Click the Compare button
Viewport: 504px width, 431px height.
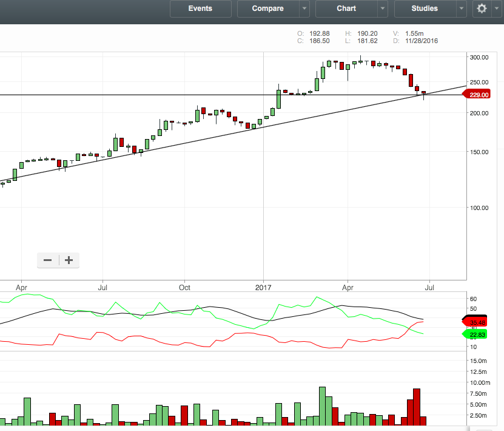(x=267, y=8)
